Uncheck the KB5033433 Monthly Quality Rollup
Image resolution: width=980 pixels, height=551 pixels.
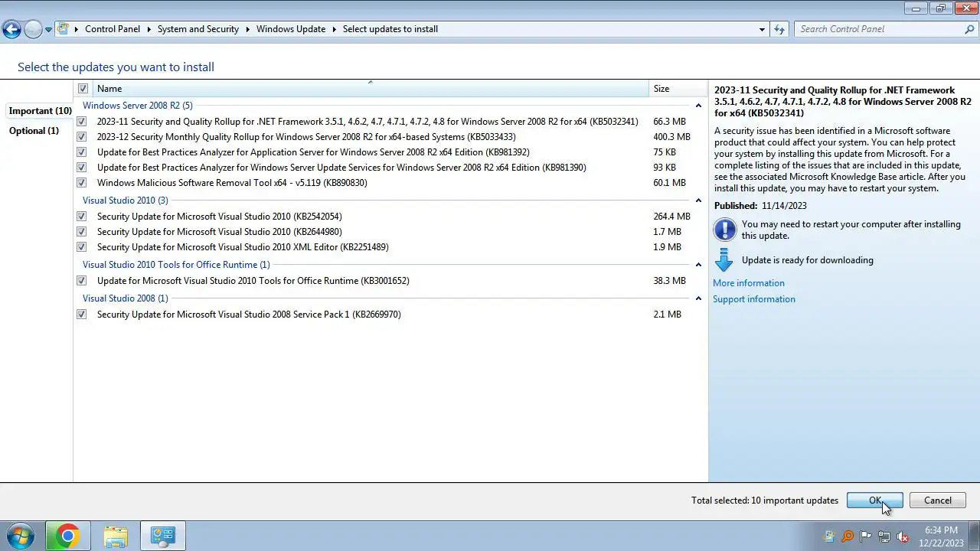point(81,137)
